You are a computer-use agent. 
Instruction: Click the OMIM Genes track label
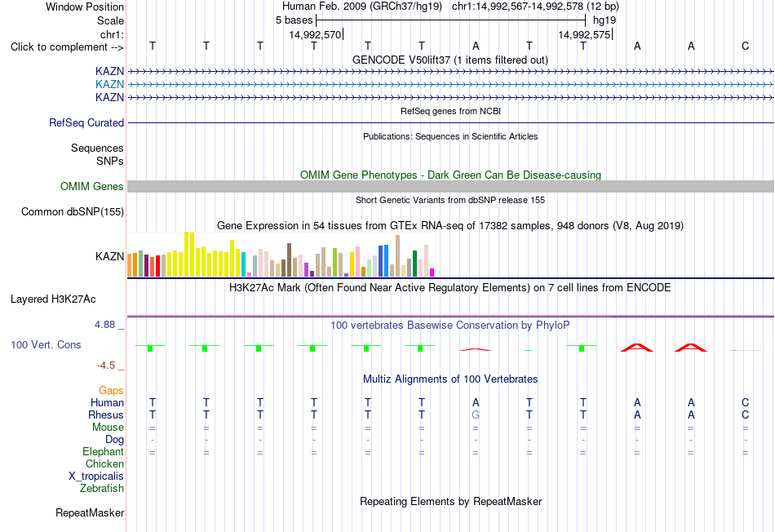(91, 186)
